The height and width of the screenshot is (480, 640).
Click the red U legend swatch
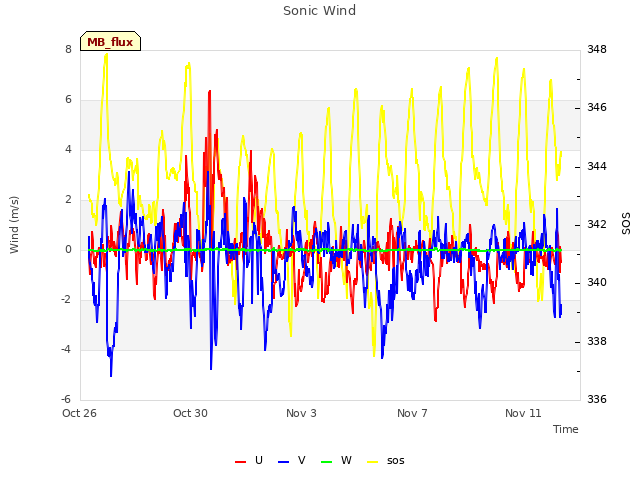click(240, 462)
